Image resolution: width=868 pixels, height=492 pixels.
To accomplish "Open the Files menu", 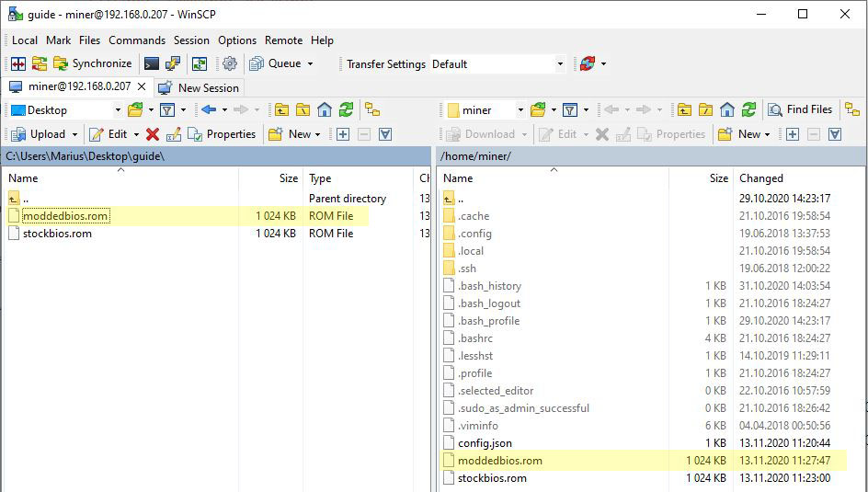I will pos(90,40).
